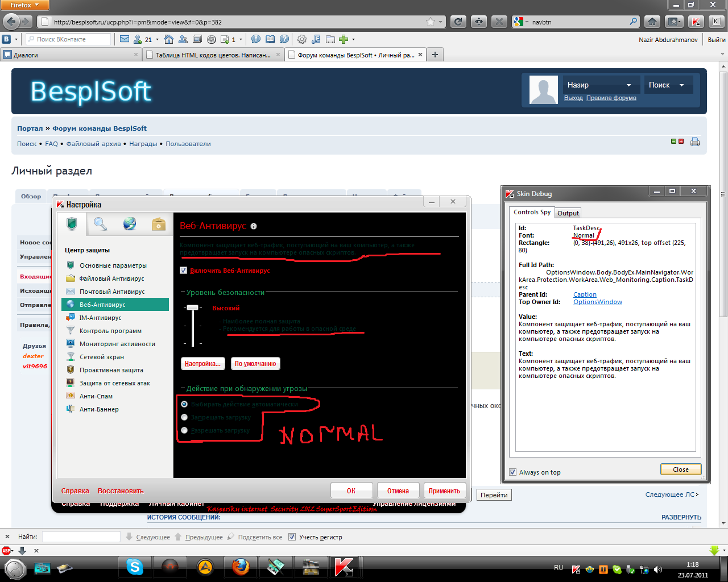The height and width of the screenshot is (582, 728).
Task: Open the Назир user dropdown
Action: coord(601,85)
